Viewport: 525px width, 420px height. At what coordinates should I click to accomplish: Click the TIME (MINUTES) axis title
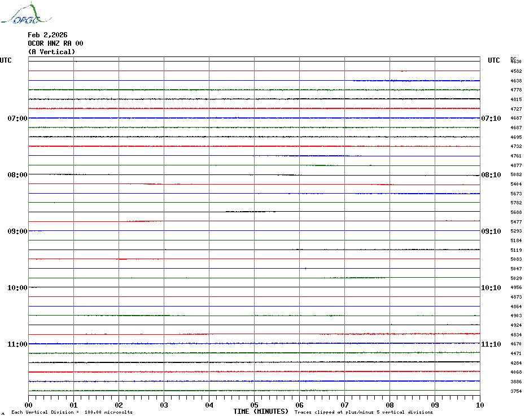point(261,412)
